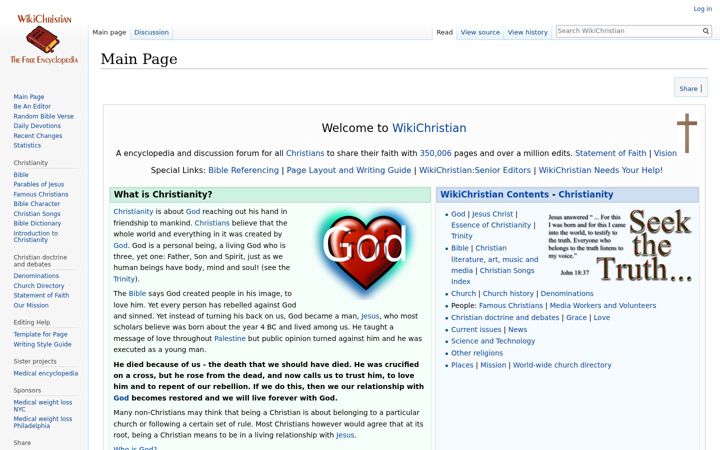Image resolution: width=720 pixels, height=450 pixels.
Task: Click the search magnifier icon
Action: pos(705,31)
